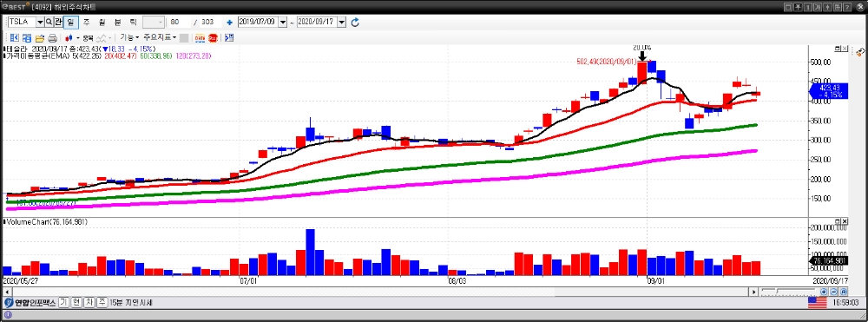Open the 주요지표 menu
This screenshot has width=868, height=322.
coord(160,37)
